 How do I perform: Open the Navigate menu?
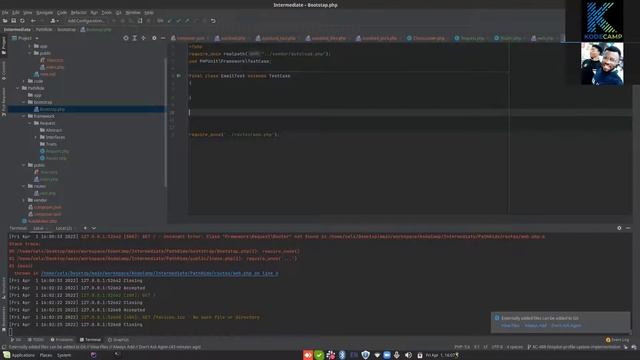[x=44, y=13]
